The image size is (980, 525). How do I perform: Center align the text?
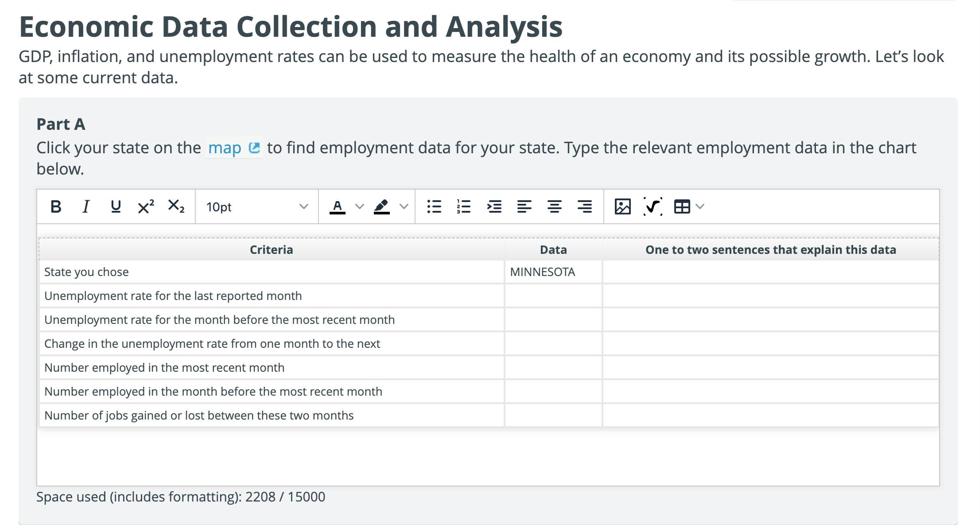554,206
